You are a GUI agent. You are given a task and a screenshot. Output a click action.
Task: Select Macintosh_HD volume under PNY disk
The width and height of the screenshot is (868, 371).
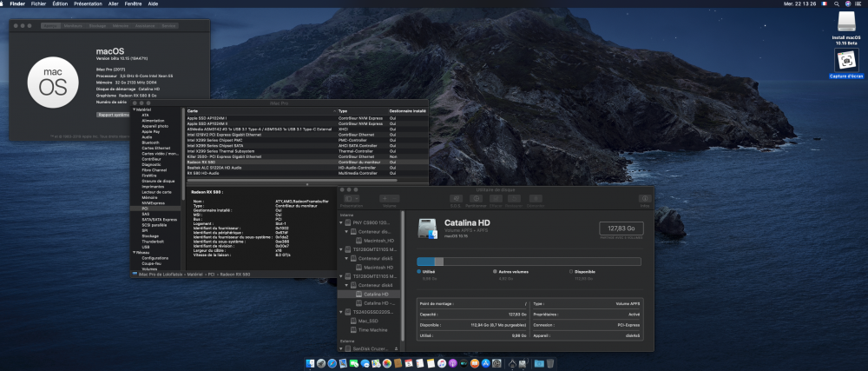tap(378, 241)
